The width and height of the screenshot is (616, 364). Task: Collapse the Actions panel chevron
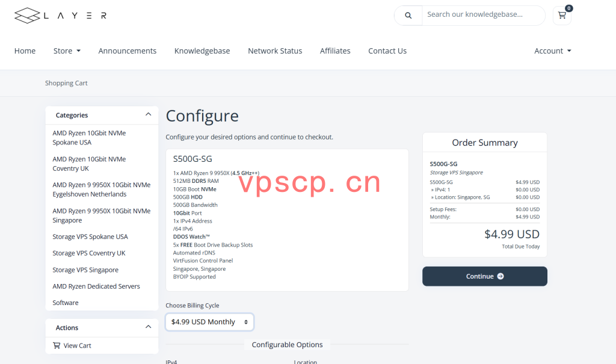click(148, 327)
